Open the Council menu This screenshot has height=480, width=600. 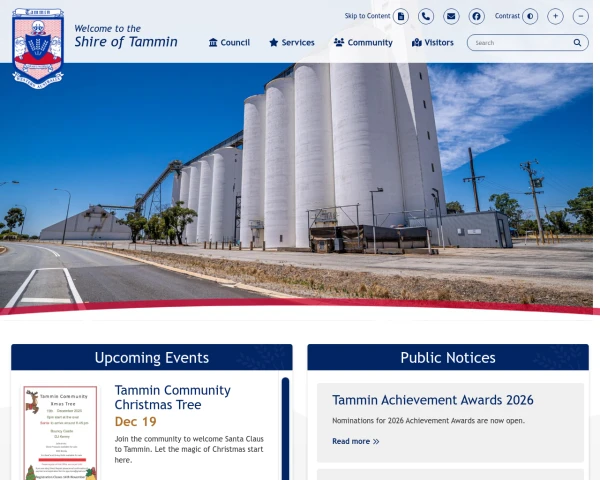tap(229, 42)
